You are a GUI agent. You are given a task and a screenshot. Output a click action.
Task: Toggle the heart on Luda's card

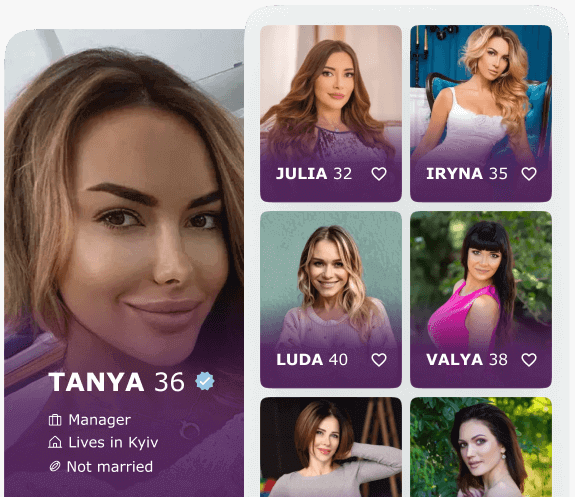[x=379, y=360]
